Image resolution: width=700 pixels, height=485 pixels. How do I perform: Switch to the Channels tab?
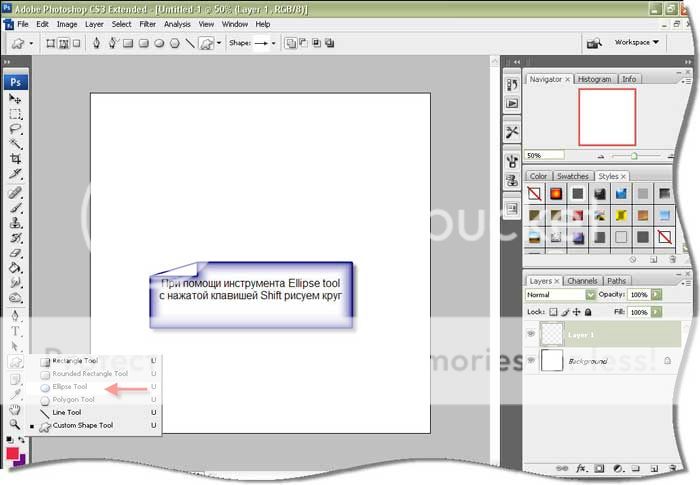pyautogui.click(x=584, y=281)
